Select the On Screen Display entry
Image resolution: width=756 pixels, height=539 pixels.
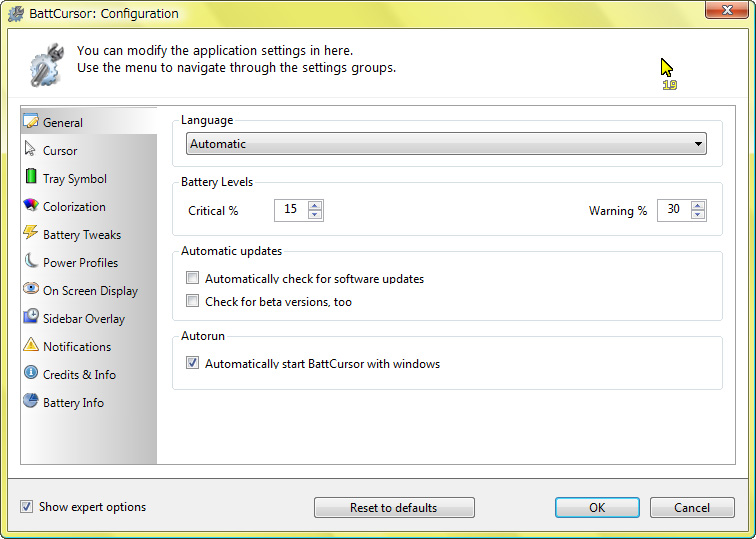pos(89,290)
